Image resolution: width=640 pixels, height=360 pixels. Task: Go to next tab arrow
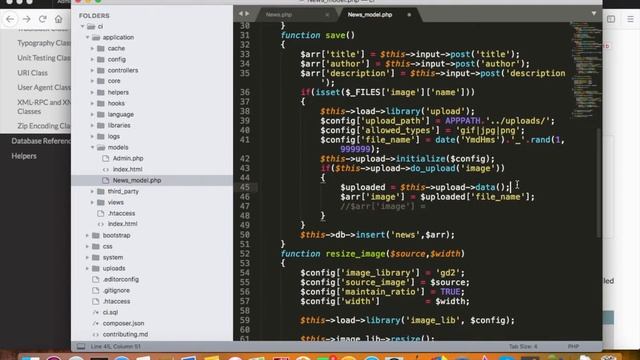coord(247,14)
